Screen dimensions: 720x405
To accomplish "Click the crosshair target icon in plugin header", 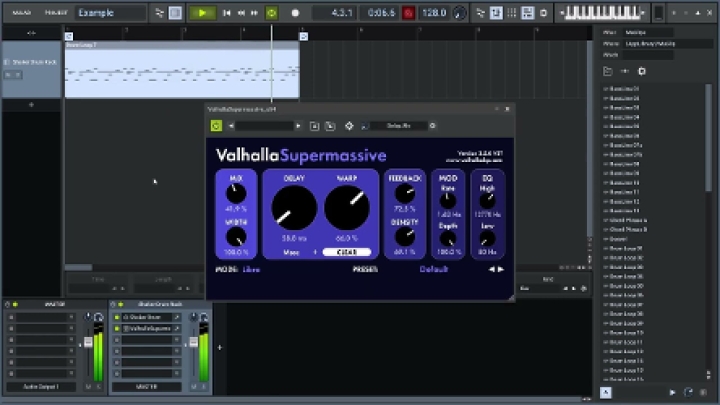I will 349,125.
